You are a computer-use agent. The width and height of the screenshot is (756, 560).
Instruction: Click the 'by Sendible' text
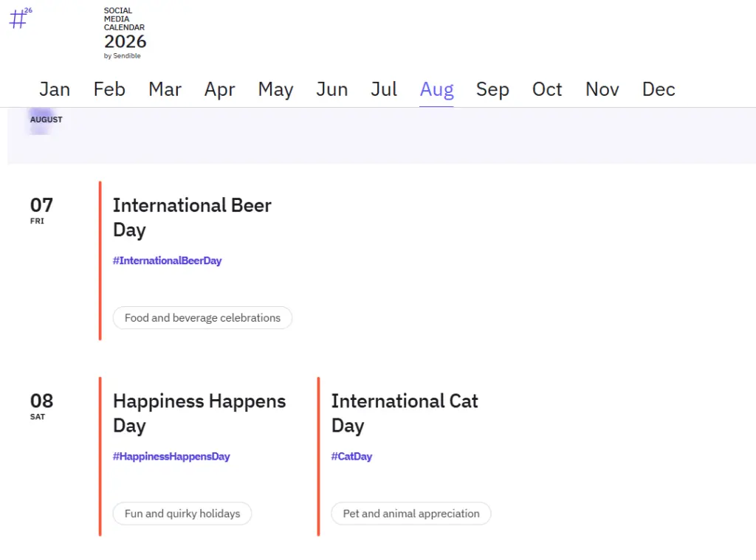tap(123, 56)
